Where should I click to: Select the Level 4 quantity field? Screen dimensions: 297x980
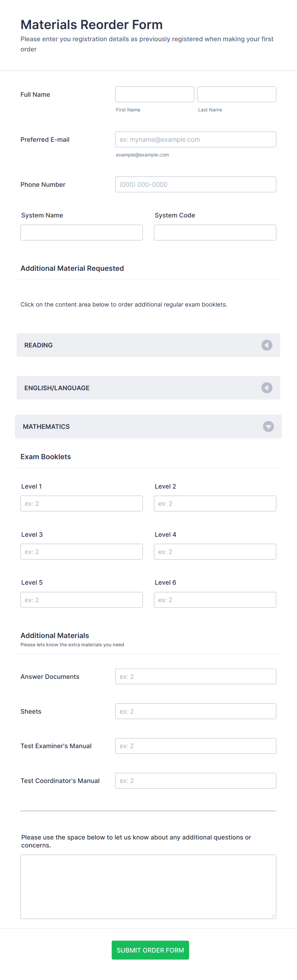215,552
